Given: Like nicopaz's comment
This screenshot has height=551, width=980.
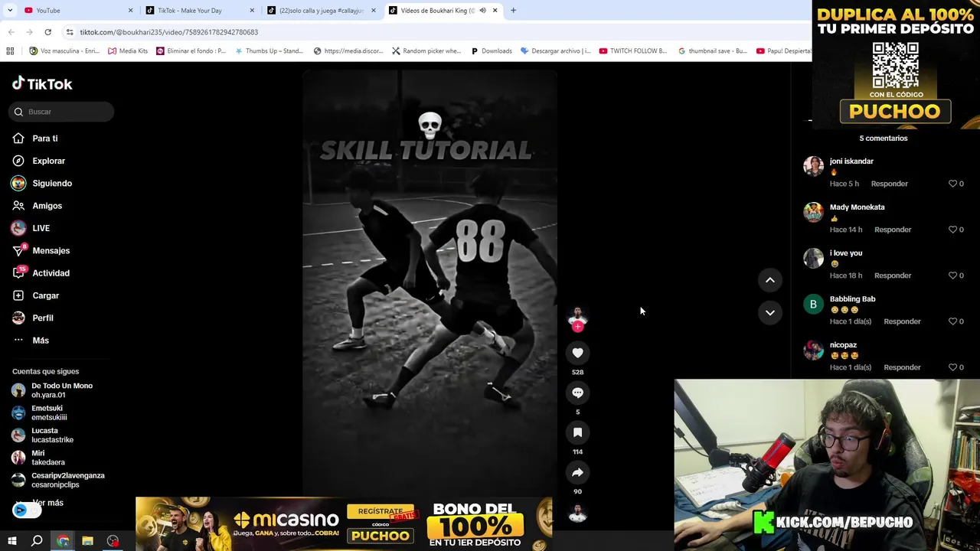Looking at the screenshot, I should pyautogui.click(x=952, y=367).
